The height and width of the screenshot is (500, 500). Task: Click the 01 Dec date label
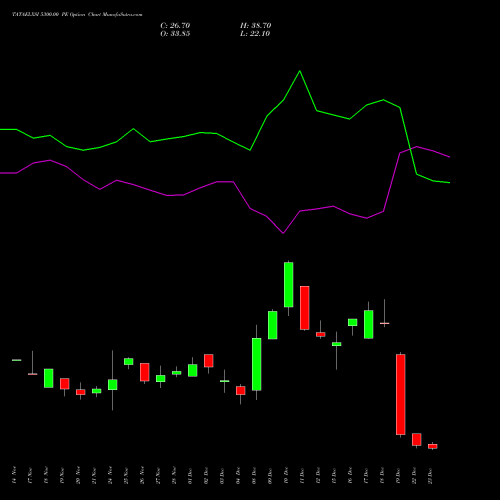190,475
